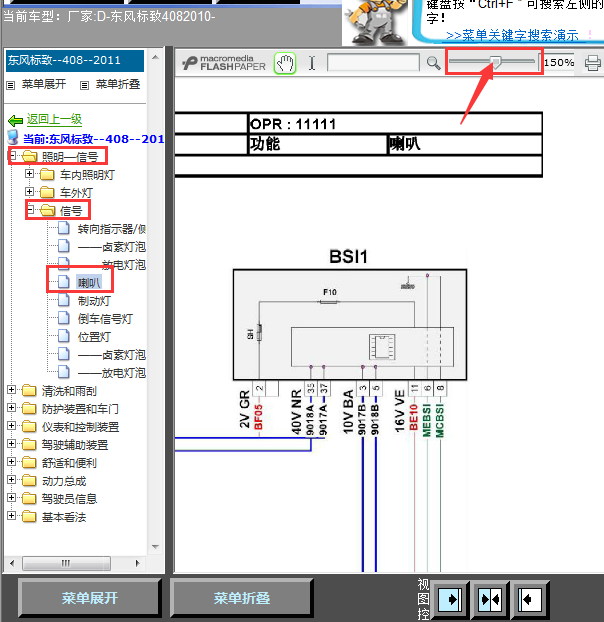Expand the 仪表和控制装置 folder

(12, 426)
